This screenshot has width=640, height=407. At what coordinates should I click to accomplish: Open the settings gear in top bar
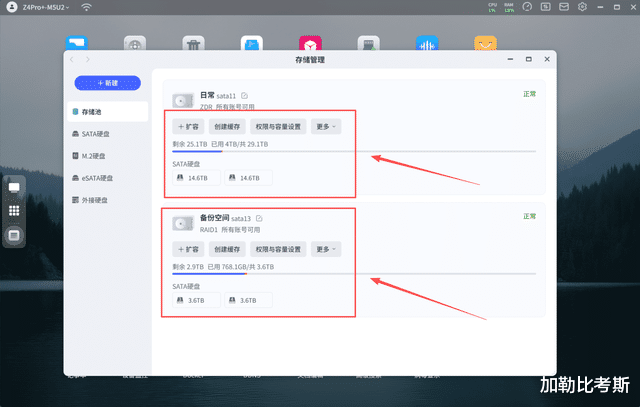pos(582,7)
